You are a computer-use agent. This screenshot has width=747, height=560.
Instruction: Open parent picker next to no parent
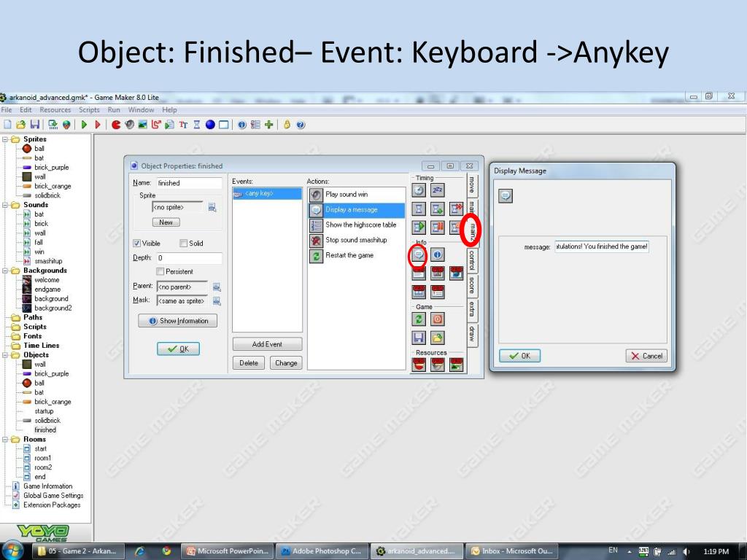[217, 287]
